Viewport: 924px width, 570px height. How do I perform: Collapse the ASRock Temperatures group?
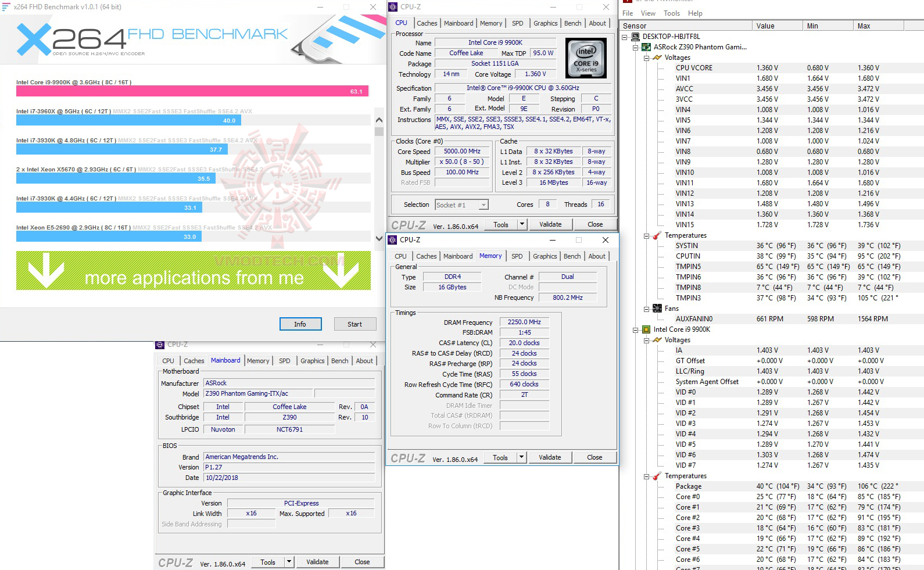tap(646, 235)
